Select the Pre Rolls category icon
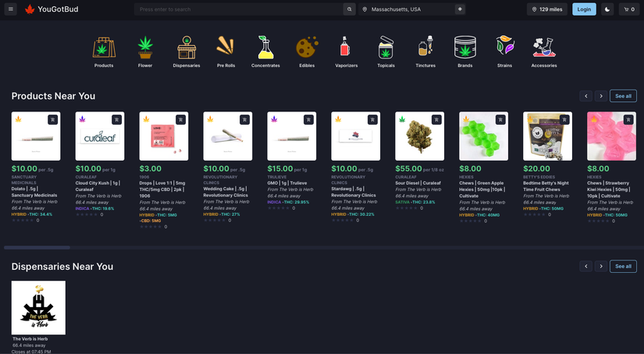644x354 pixels. (x=226, y=48)
